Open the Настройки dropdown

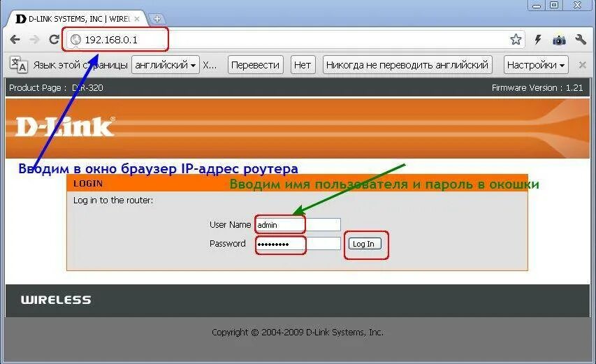[x=536, y=65]
